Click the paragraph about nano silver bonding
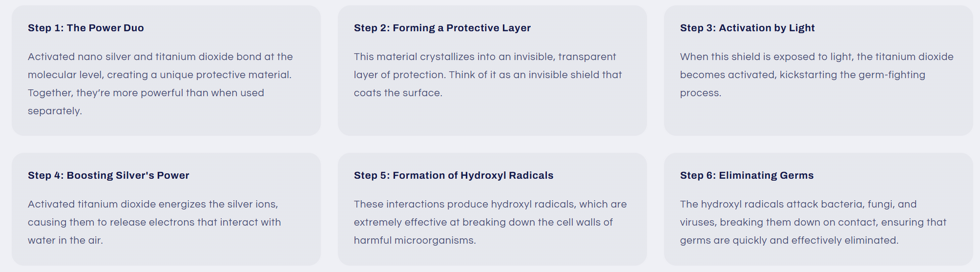Image resolution: width=980 pixels, height=272 pixels. (x=160, y=75)
